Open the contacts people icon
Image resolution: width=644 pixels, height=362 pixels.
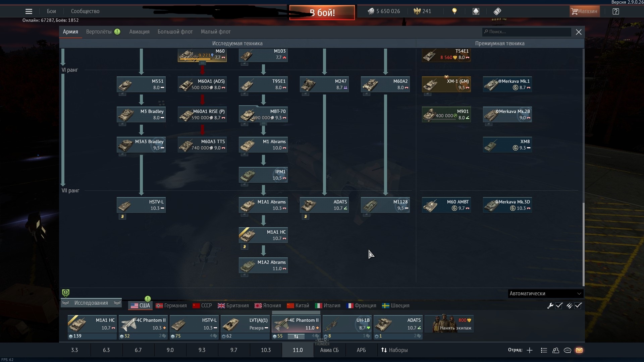pyautogui.click(x=556, y=350)
